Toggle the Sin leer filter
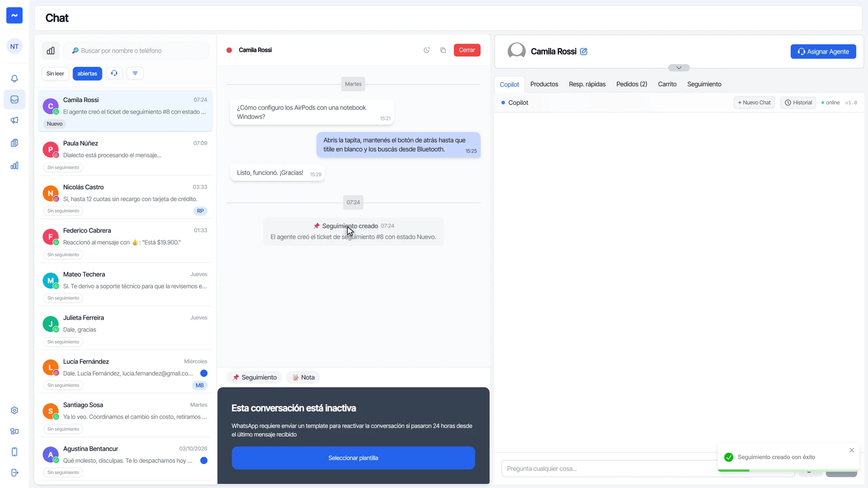This screenshot has width=868, height=488. 55,74
